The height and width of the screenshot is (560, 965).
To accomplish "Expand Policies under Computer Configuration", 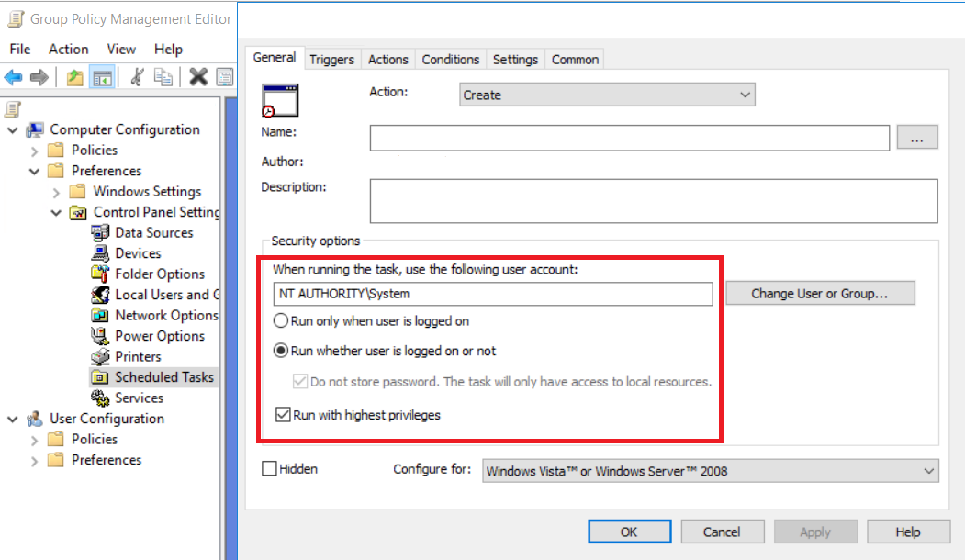I will click(35, 151).
